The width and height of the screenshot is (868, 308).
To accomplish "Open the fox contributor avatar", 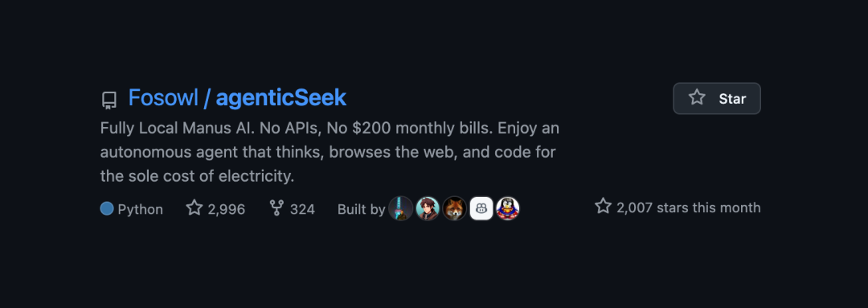I will [x=454, y=209].
